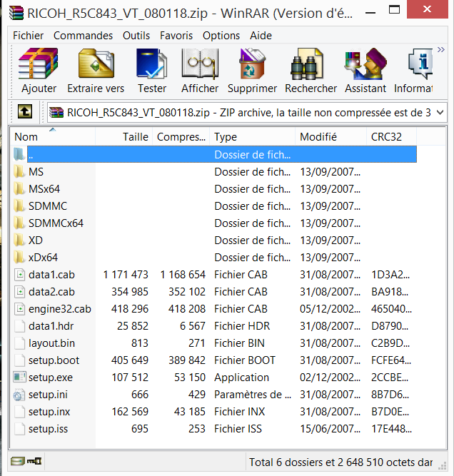This screenshot has height=476, width=454.
Task: Select the layout.bin file name
Action: point(51,343)
